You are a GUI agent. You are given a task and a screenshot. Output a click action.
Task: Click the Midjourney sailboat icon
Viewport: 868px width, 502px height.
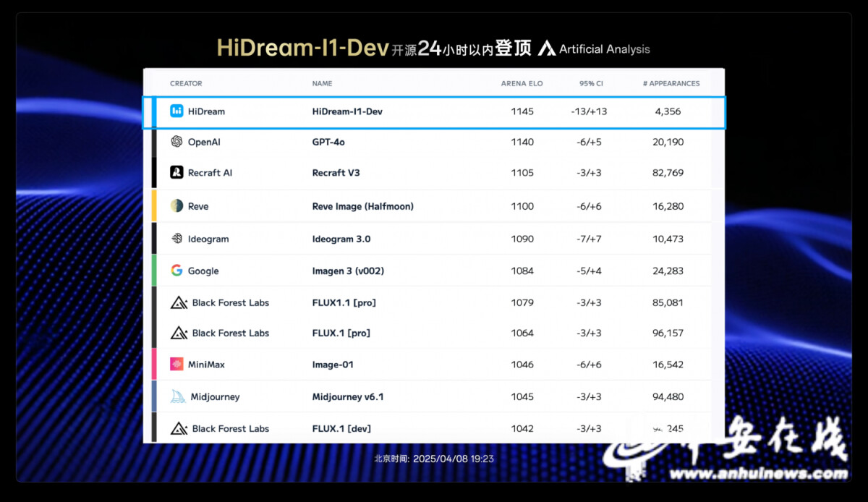(x=178, y=396)
